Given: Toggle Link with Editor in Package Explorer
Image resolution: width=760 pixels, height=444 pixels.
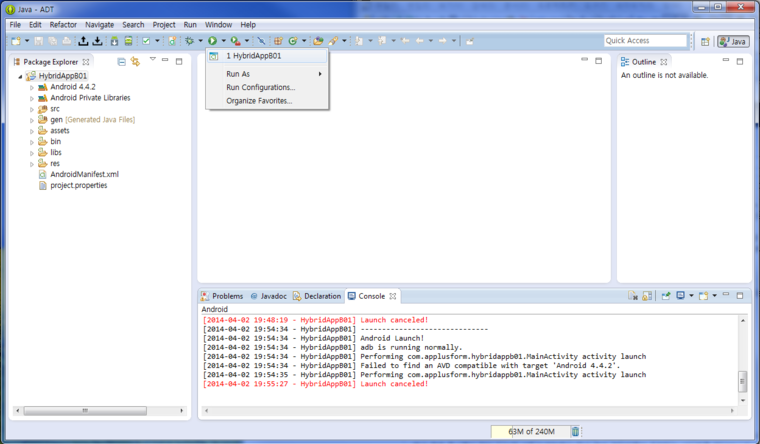Looking at the screenshot, I should coord(135,62).
